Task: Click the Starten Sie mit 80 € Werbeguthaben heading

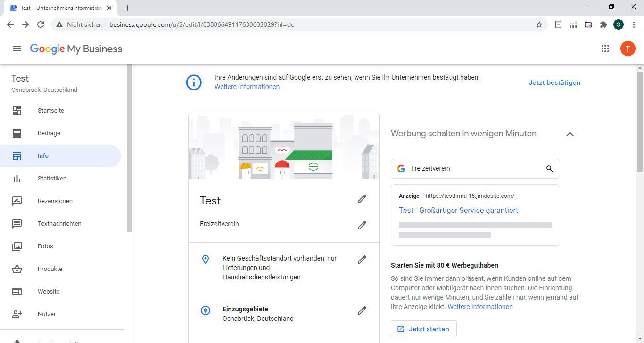Action: [x=444, y=265]
